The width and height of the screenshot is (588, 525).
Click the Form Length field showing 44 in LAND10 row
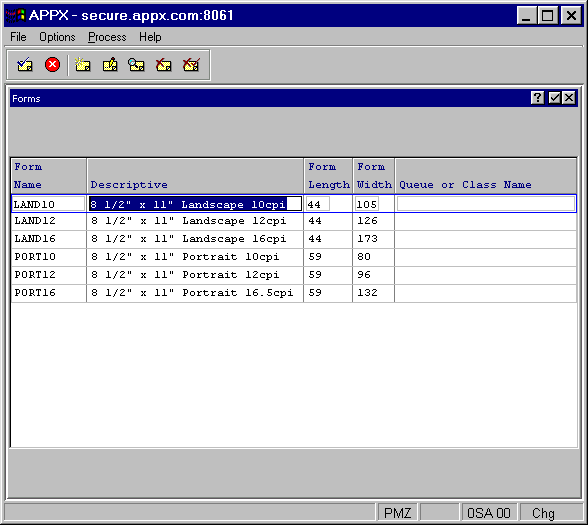point(318,204)
